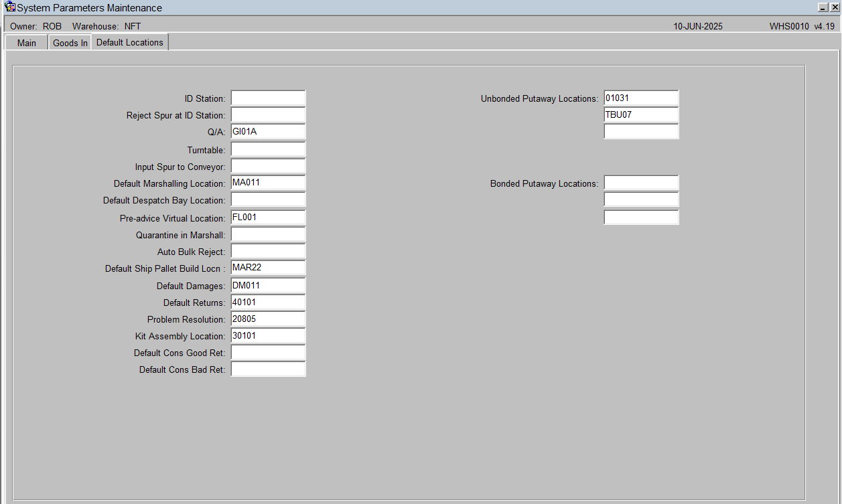
Task: Click the Unbonded Putaway field TBU07
Action: point(641,115)
